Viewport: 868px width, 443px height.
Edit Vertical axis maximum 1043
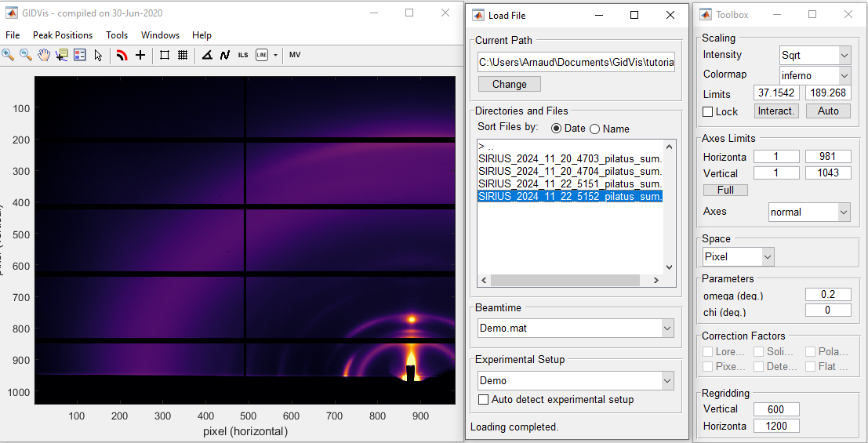click(x=828, y=172)
